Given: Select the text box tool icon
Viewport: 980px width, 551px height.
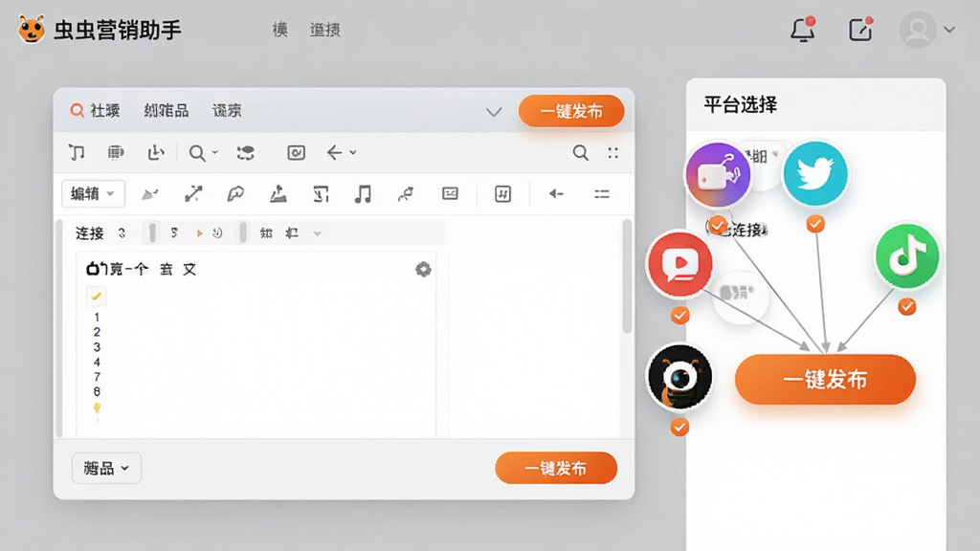Looking at the screenshot, I should [x=321, y=194].
